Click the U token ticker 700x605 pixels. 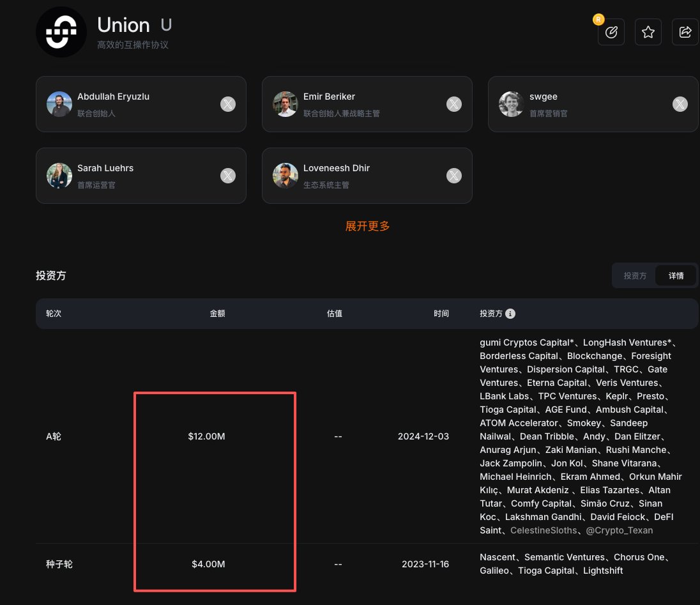(x=166, y=25)
